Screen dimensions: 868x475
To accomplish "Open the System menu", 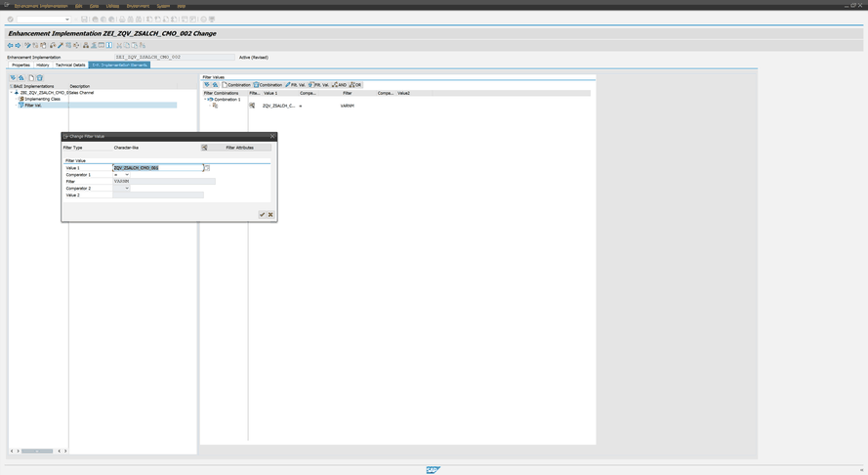I will tap(163, 6).
